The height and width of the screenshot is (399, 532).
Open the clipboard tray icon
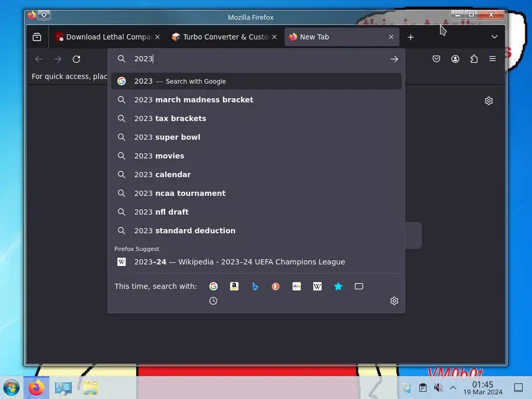click(423, 388)
